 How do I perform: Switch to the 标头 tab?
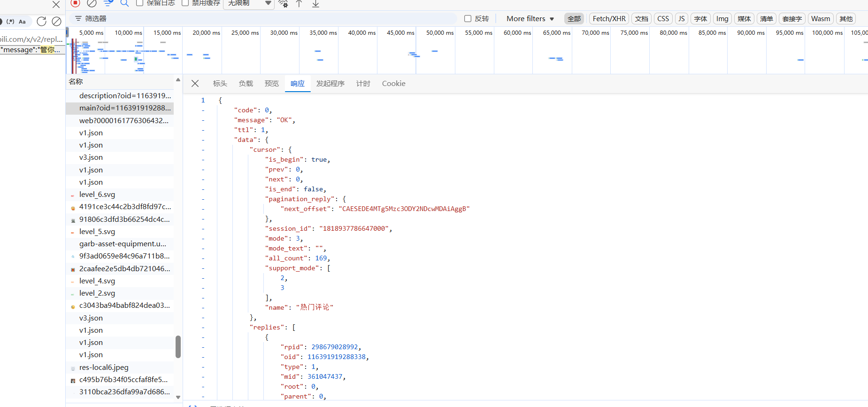pos(220,84)
